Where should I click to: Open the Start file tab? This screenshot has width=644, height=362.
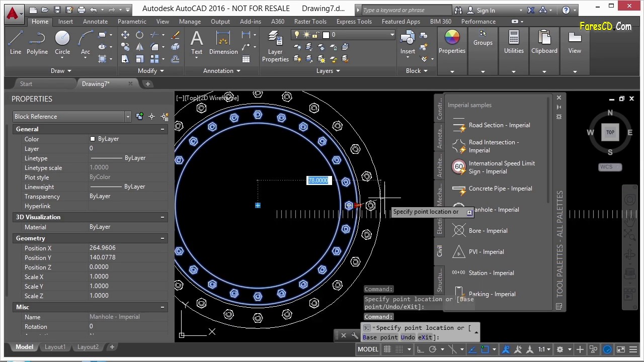(x=26, y=84)
